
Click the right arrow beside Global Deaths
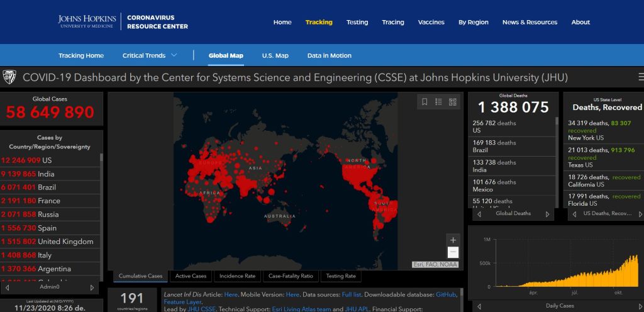click(x=548, y=214)
